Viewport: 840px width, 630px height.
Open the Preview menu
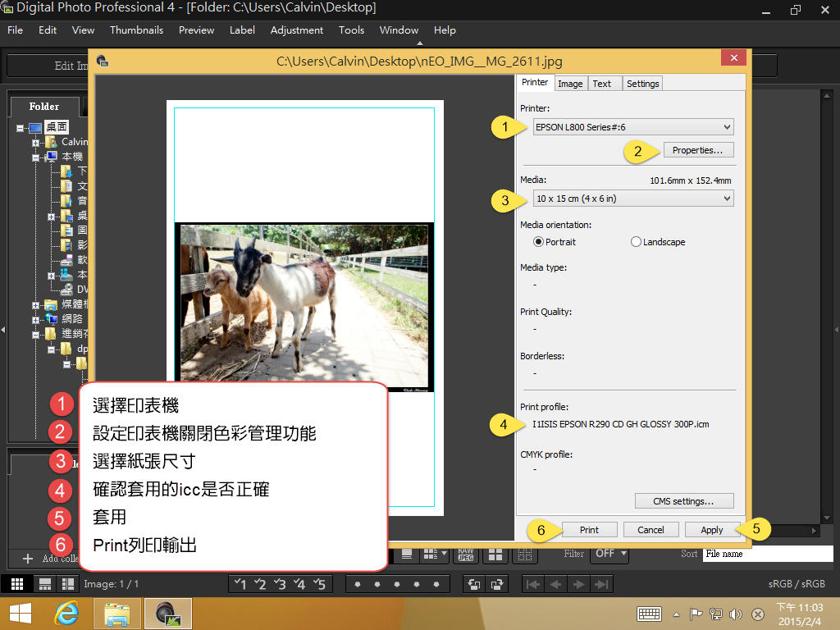(x=197, y=30)
